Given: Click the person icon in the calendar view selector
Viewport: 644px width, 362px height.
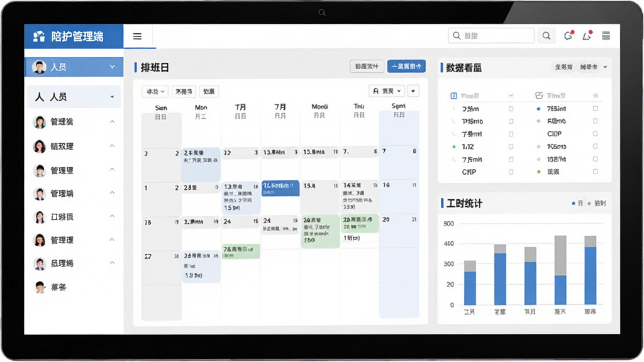Looking at the screenshot, I should [x=376, y=91].
